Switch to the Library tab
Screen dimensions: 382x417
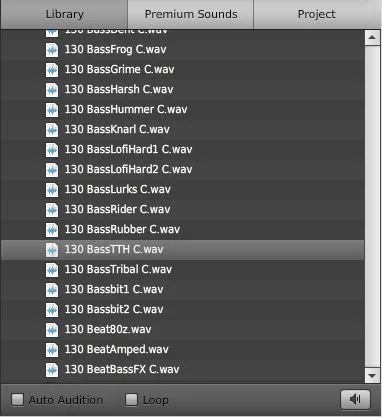tap(64, 14)
